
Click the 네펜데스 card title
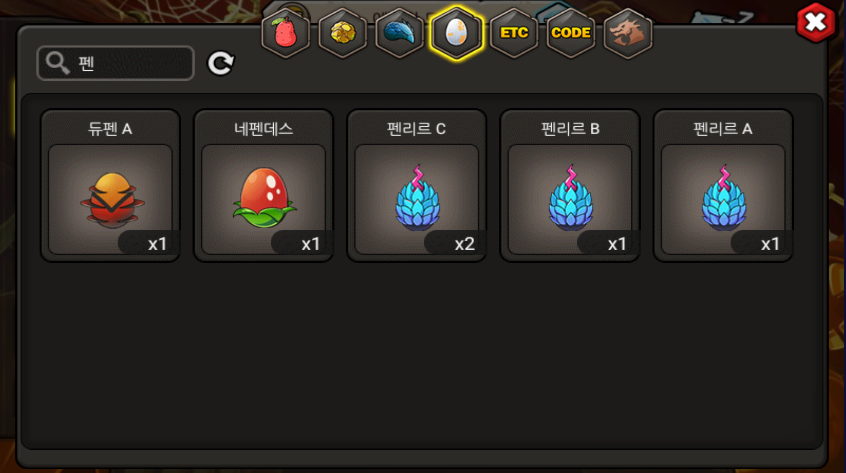(x=263, y=129)
